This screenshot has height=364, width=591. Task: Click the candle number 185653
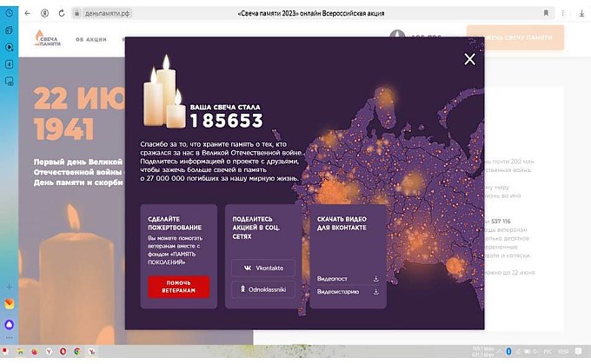click(227, 121)
